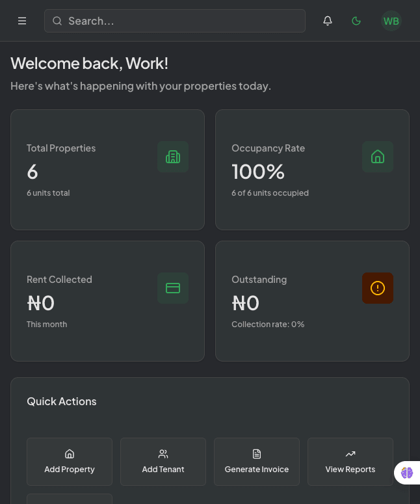Screen dimensions: 420x504
Task: Click the magnifier icon in search bar
Action: point(57,21)
